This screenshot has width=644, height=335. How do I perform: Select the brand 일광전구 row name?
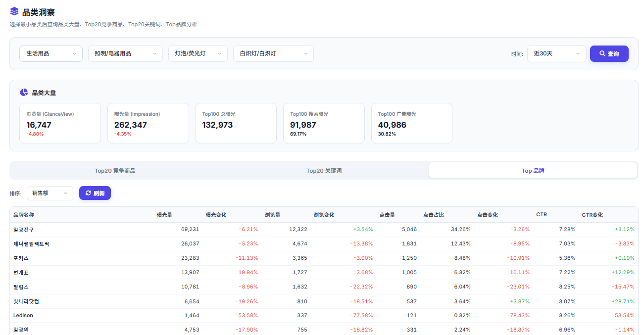24,230
